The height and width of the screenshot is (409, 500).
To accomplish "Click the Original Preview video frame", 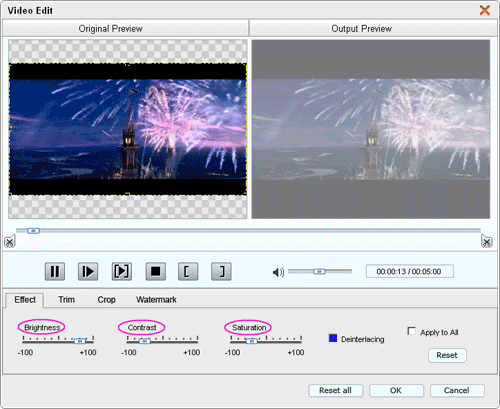I will coord(128,129).
